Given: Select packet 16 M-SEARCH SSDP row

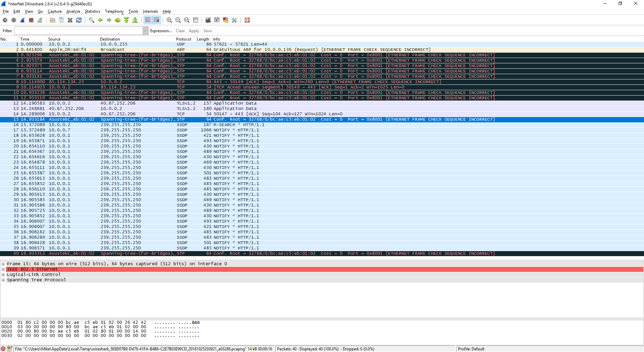Looking at the screenshot, I should (322, 125).
